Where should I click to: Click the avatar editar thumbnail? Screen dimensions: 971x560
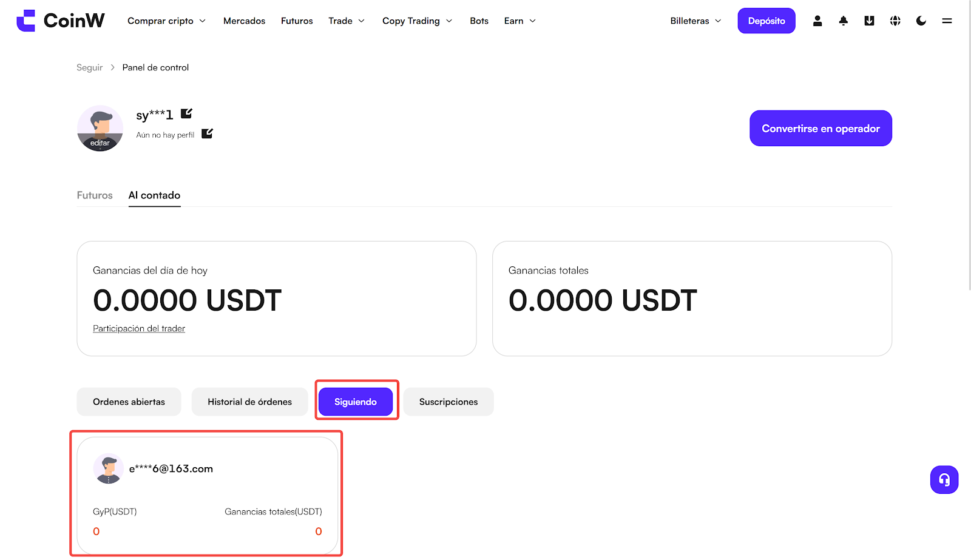[100, 129]
